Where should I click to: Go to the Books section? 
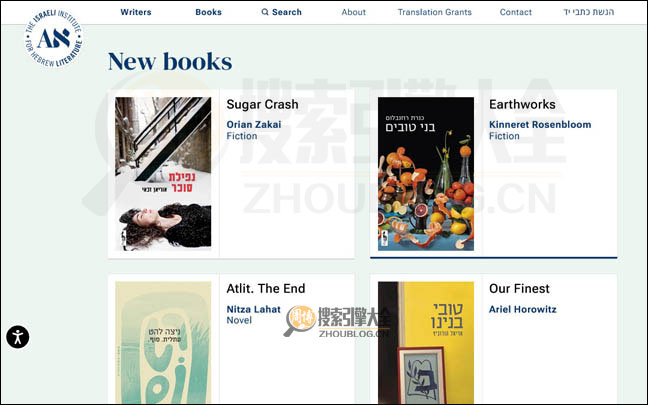click(x=208, y=12)
